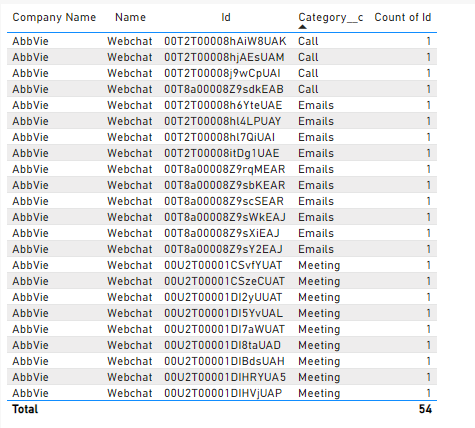Select Id cell 00U2T00001DI2yUUAT
Image resolution: width=475 pixels, height=428 pixels.
tap(223, 297)
